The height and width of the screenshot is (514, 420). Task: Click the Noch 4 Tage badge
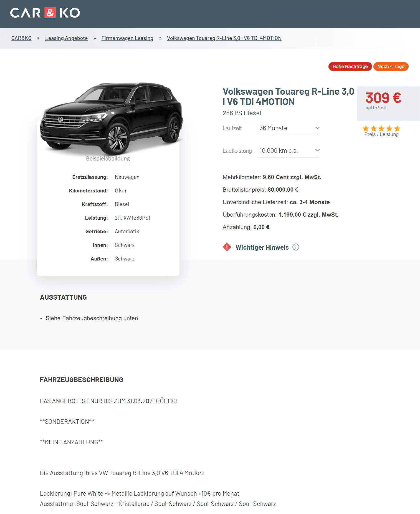pos(391,66)
